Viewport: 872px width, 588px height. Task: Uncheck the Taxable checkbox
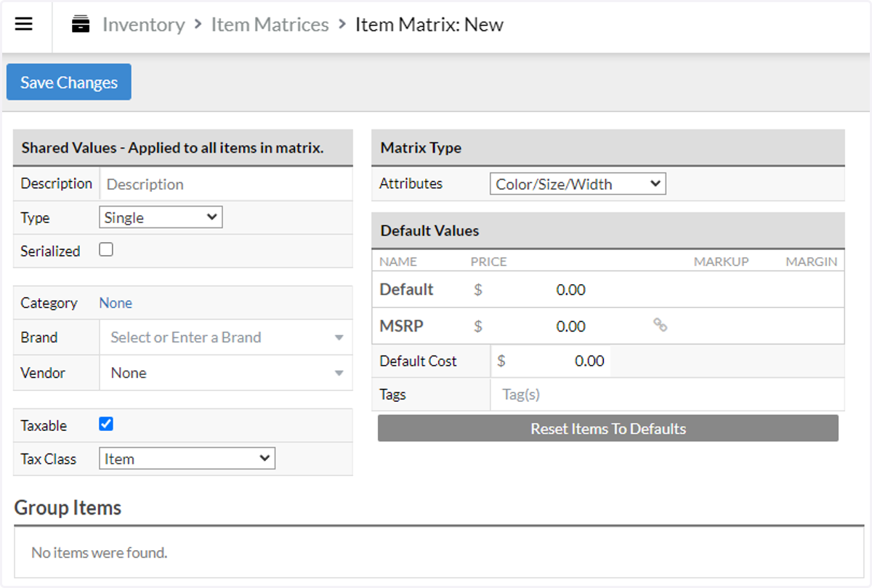106,424
